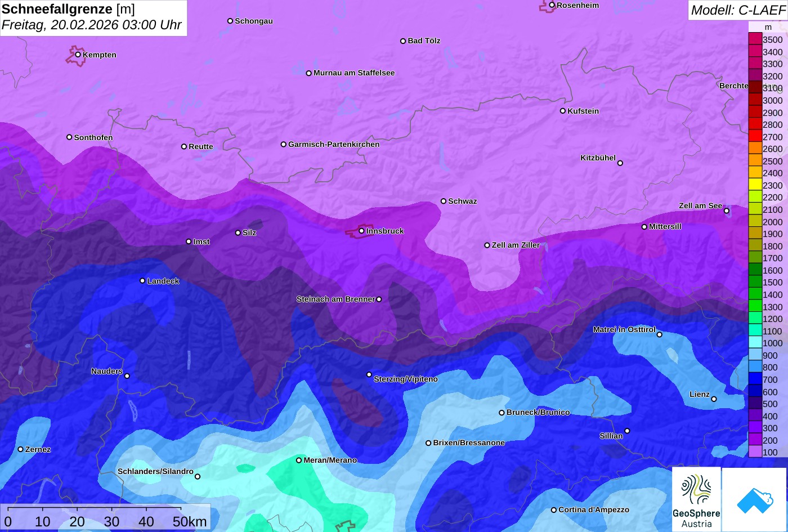
Task: Select the legend unit label m
Action: 768,27
